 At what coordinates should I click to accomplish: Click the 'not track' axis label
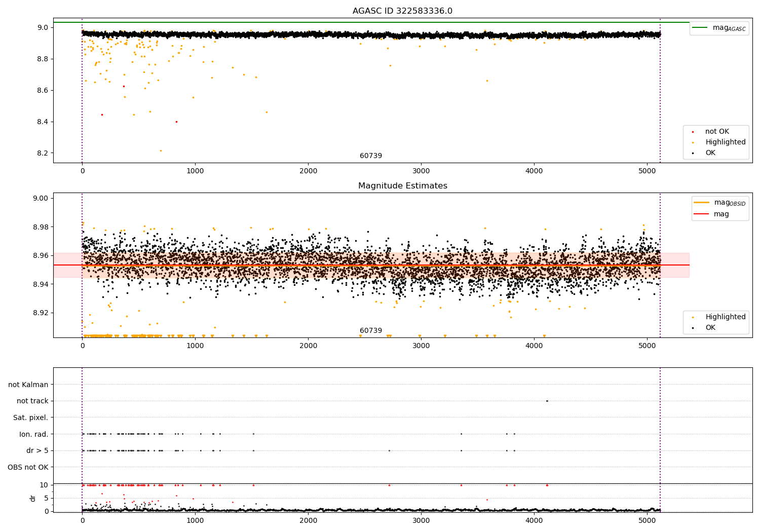32,401
